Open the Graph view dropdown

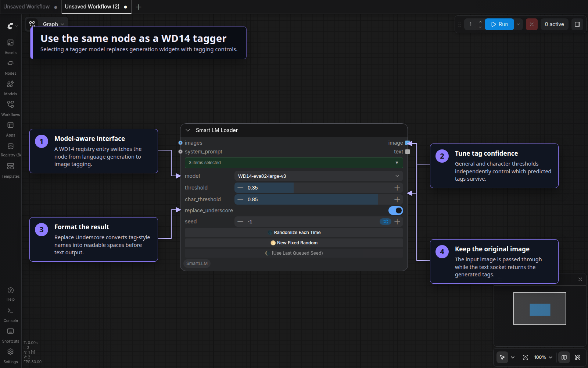click(54, 24)
